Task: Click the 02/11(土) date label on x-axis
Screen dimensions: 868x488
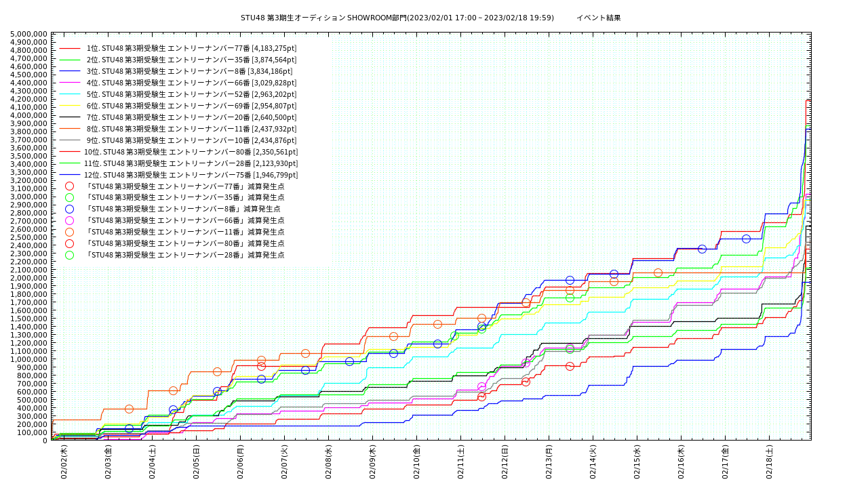Action: (x=460, y=462)
